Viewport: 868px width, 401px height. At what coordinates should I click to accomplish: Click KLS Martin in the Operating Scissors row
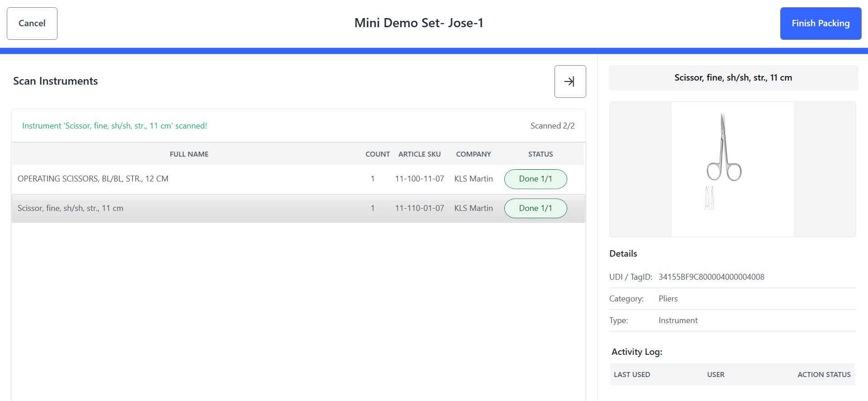(474, 179)
